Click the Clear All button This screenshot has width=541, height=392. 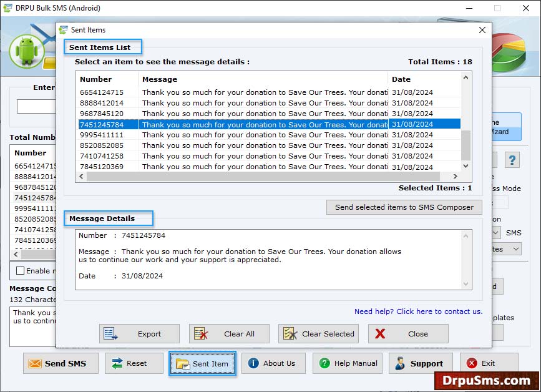tap(229, 334)
